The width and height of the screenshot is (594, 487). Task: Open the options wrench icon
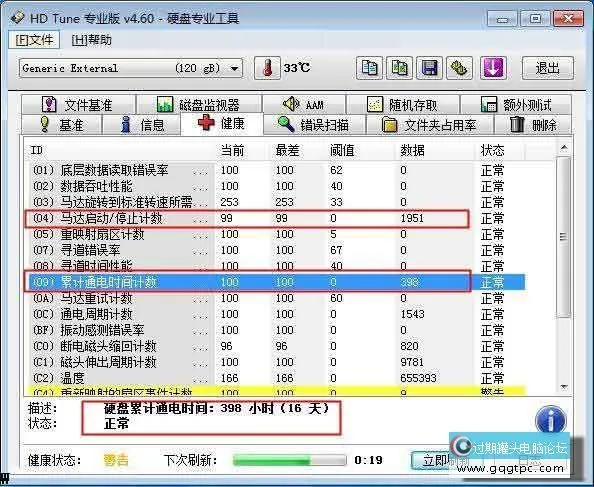click(459, 68)
